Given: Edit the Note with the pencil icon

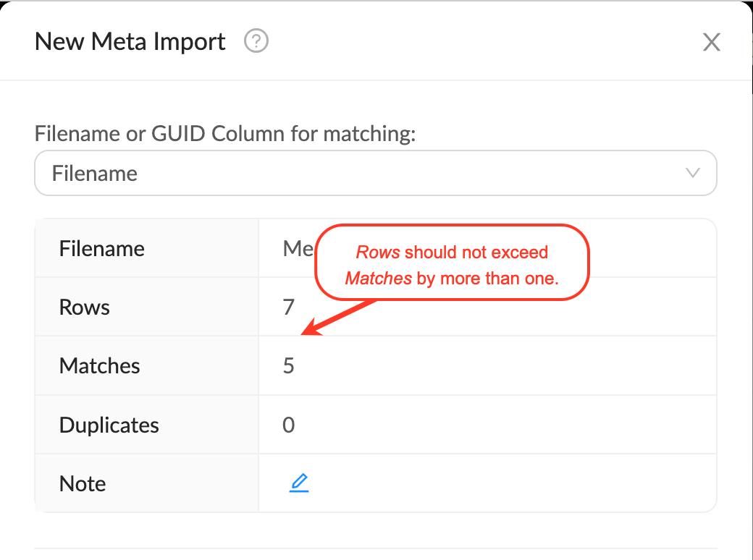Looking at the screenshot, I should click(x=299, y=483).
